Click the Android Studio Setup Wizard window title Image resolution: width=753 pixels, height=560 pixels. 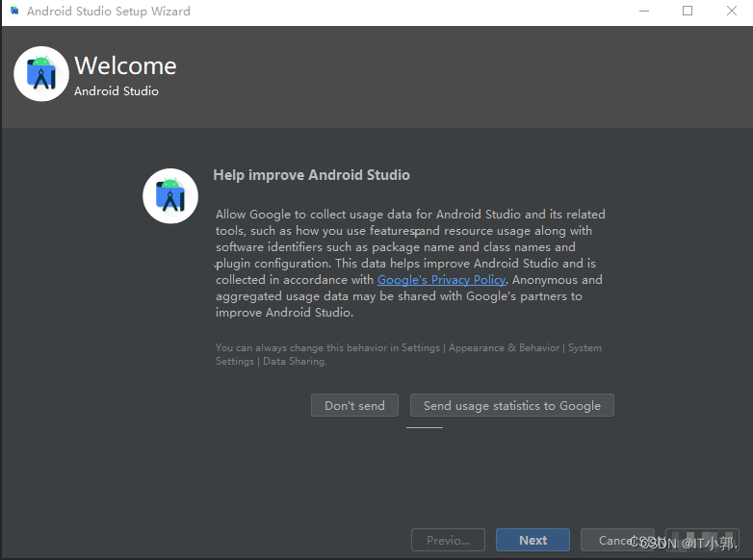109,11
